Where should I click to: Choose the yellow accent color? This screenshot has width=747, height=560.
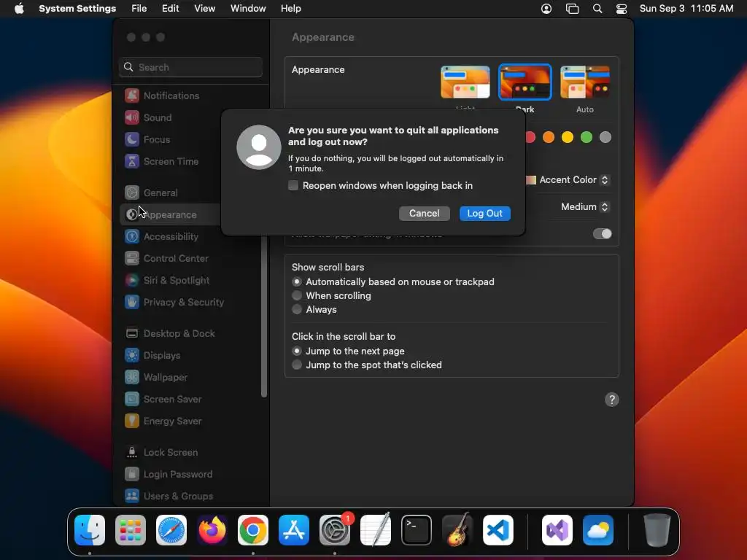[568, 137]
